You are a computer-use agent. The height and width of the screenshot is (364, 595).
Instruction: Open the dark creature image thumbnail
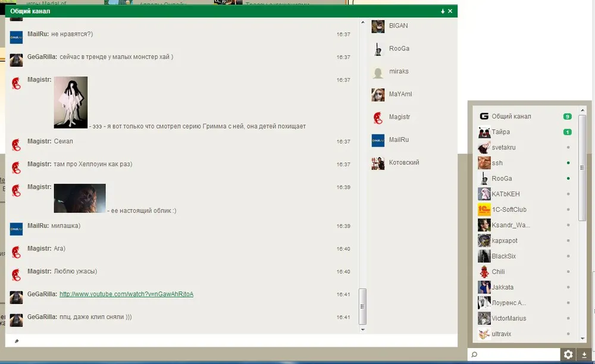80,198
